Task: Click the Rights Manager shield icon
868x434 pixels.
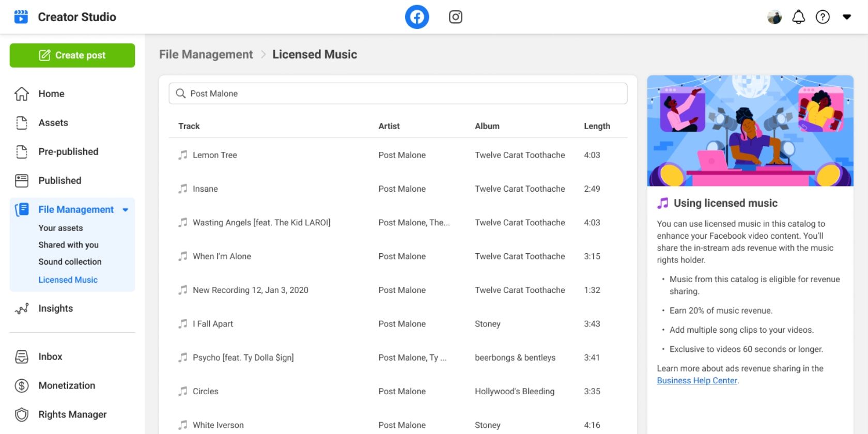Action: (22, 414)
